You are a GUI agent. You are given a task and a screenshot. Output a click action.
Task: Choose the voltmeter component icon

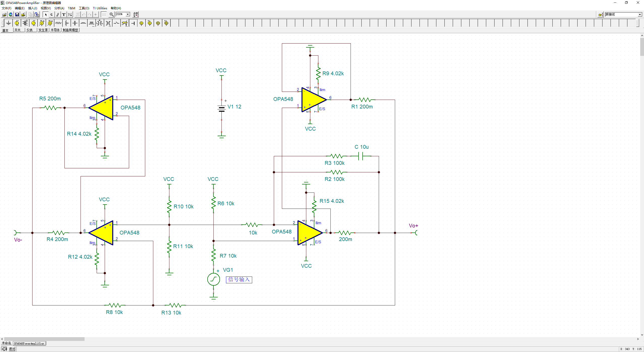tap(42, 23)
